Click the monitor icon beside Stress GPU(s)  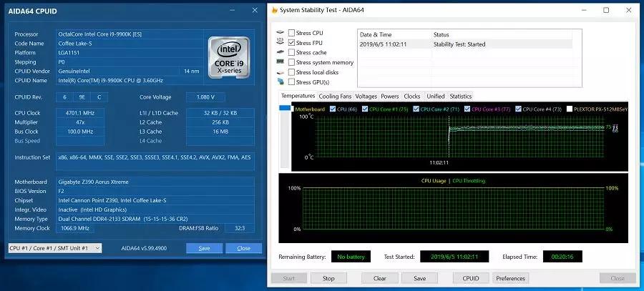tap(280, 82)
